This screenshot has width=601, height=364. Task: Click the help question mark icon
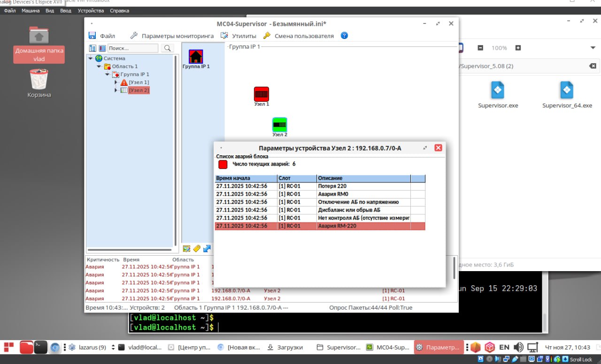[344, 36]
